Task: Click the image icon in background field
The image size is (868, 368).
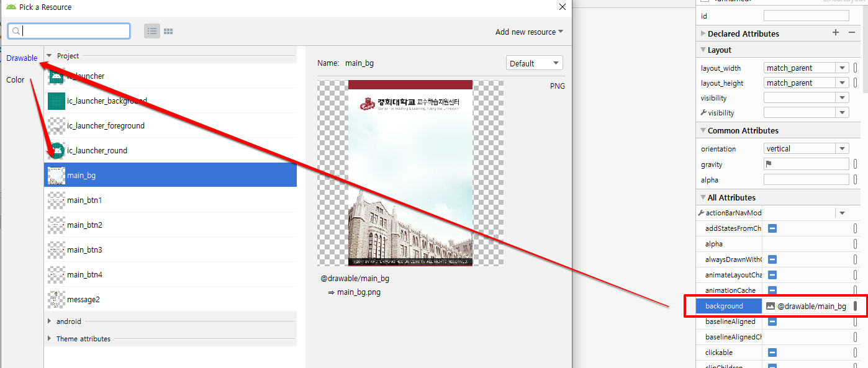Action: (x=771, y=306)
